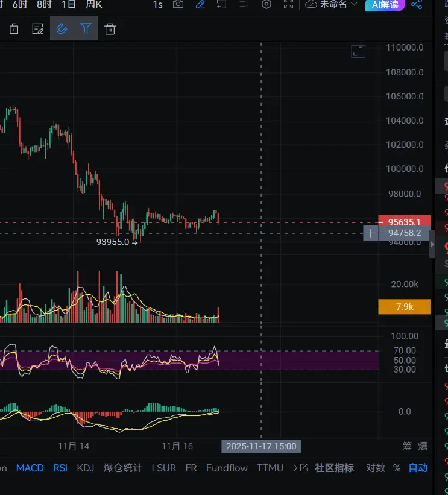Click the lock drawings icon
448x495 pixels.
click(x=14, y=29)
